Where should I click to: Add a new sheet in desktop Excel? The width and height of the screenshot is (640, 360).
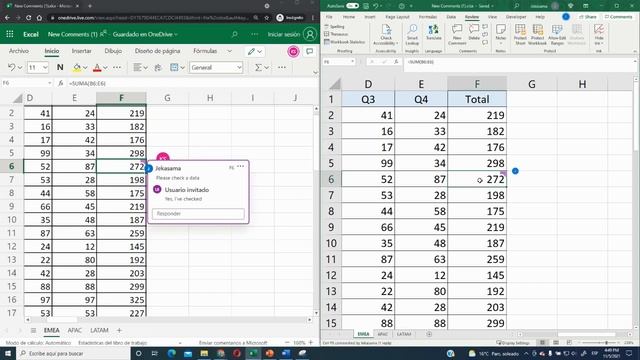click(x=429, y=334)
